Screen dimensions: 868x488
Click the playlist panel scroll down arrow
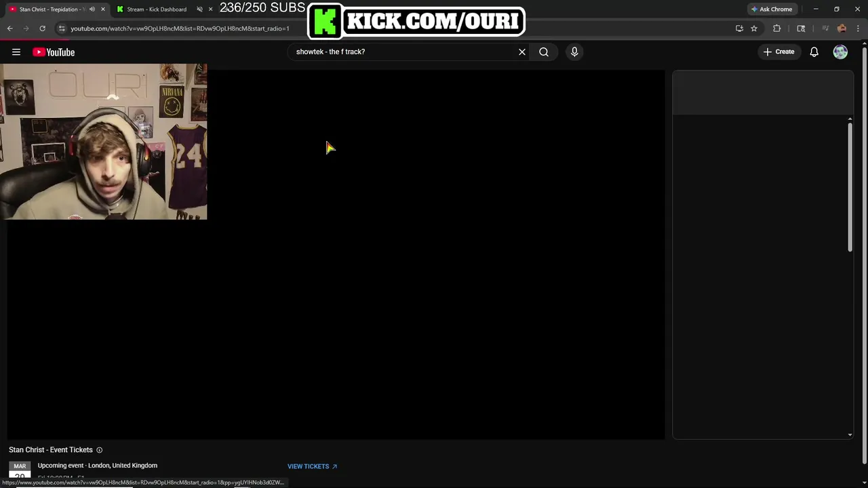pyautogui.click(x=850, y=434)
